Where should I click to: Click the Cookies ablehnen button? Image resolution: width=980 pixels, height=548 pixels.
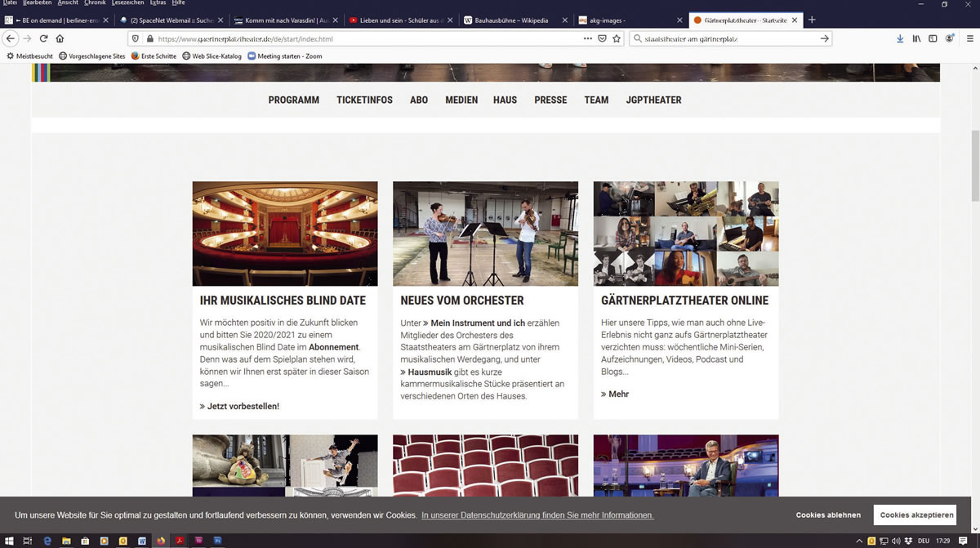tap(828, 515)
